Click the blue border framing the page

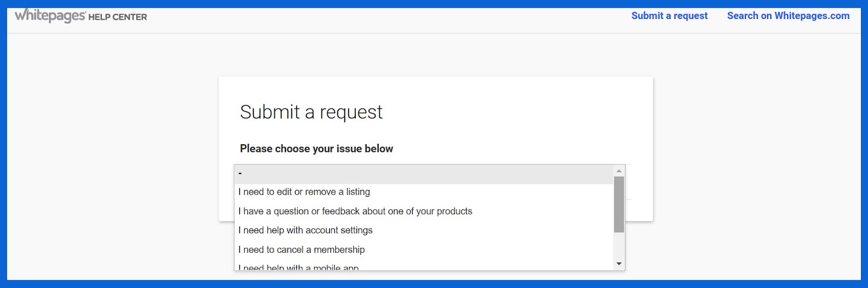click(x=3, y=144)
